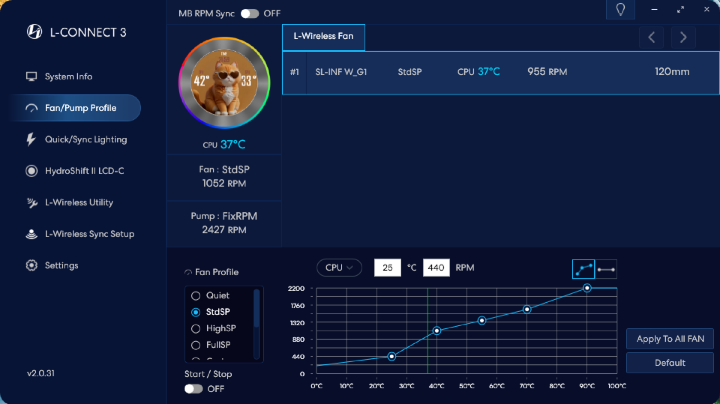Go to HydroShift II LCD-C settings

(84, 171)
